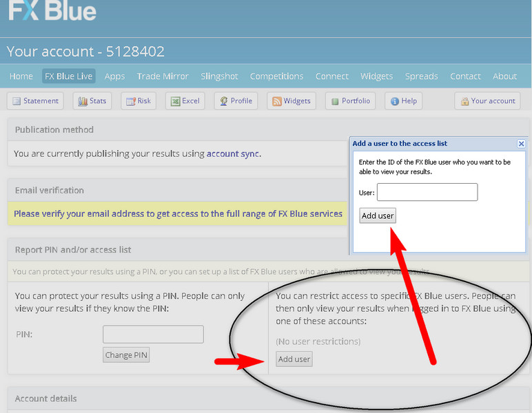The height and width of the screenshot is (413, 532).
Task: Click the Statement toolbar label
Action: click(x=41, y=101)
